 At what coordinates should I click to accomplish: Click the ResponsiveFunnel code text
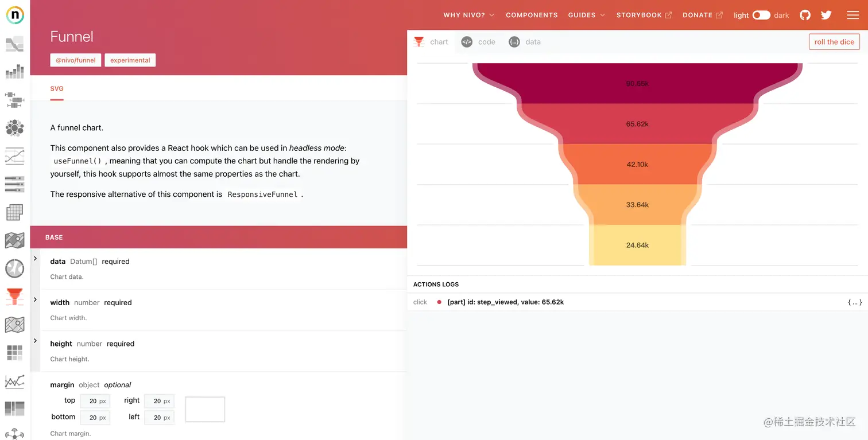[262, 194]
